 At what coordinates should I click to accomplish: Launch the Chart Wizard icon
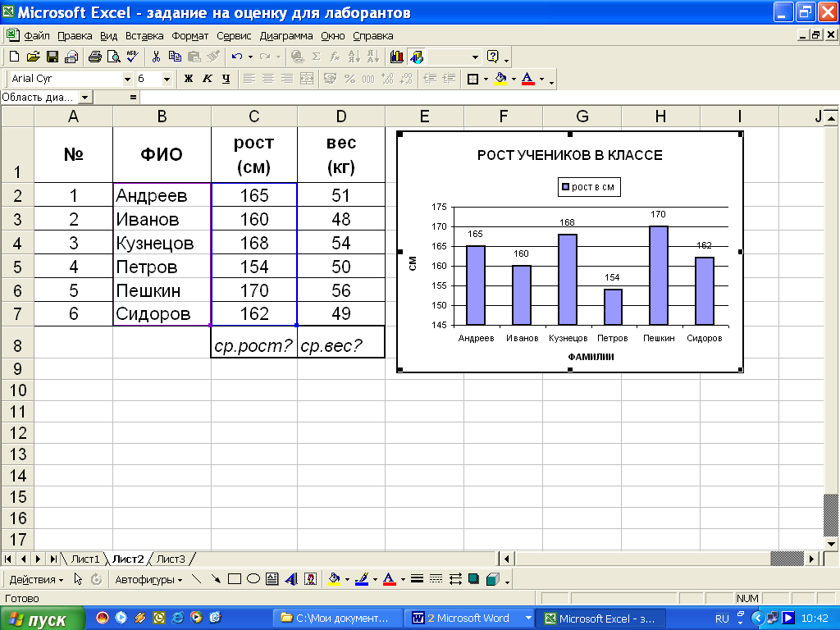point(397,57)
